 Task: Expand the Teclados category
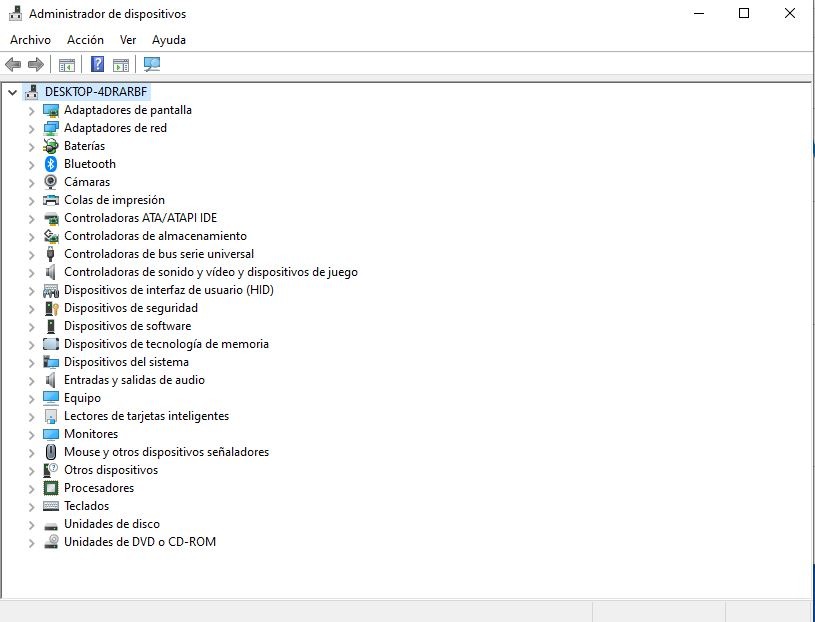point(31,507)
